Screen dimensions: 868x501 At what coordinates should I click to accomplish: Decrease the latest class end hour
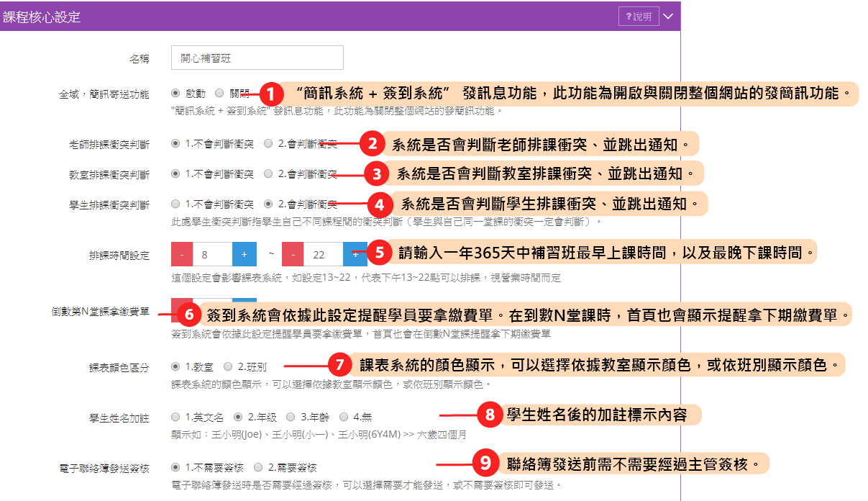[x=293, y=255]
